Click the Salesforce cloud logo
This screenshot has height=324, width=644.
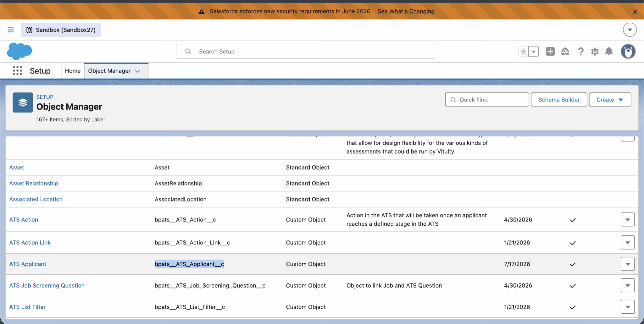tap(19, 51)
